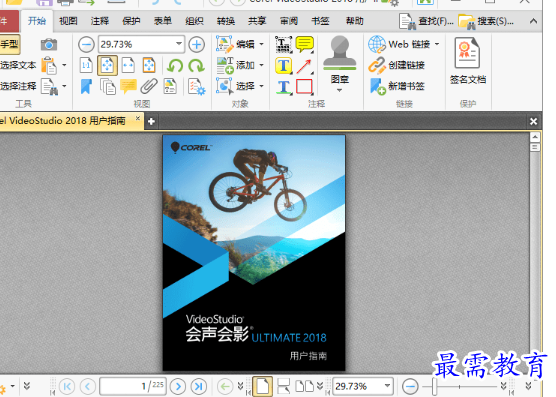Open status bar zoom 29.73% dropdown
Viewport: 556px width, 397px height.
pyautogui.click(x=387, y=386)
